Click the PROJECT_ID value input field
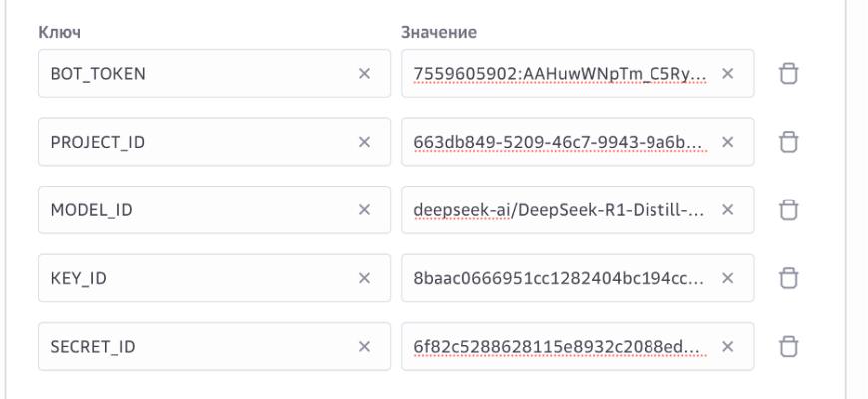Image resolution: width=868 pixels, height=399 pixels. [x=559, y=142]
